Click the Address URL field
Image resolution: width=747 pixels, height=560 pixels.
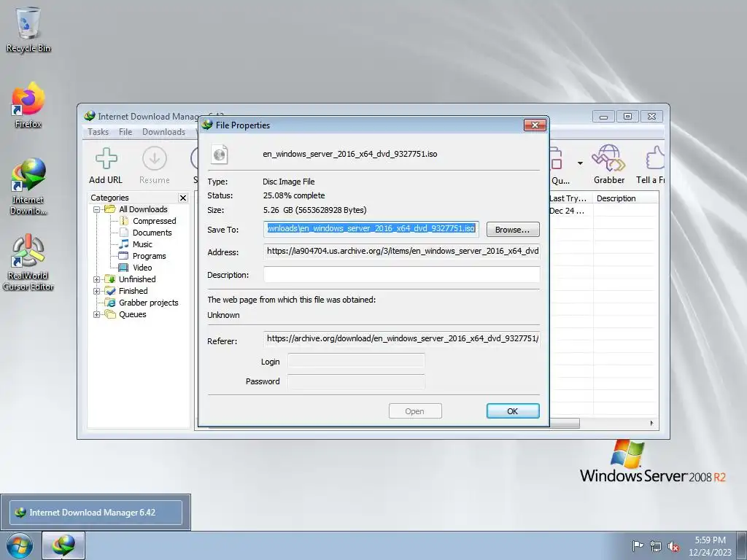pyautogui.click(x=402, y=252)
